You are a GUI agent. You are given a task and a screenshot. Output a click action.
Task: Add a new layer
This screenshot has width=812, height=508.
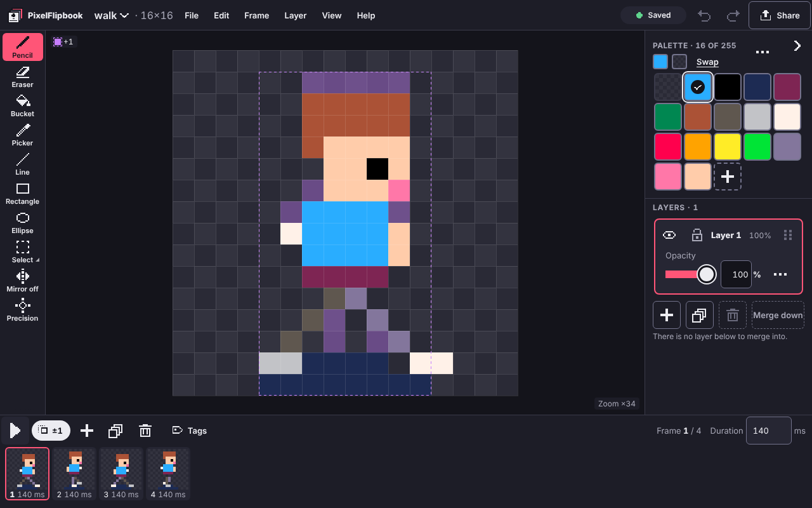(x=667, y=315)
